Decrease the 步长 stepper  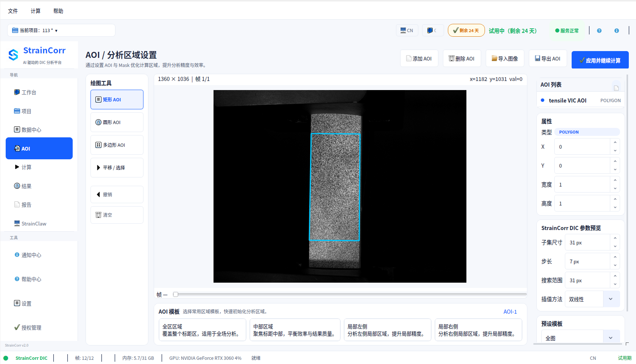click(615, 265)
